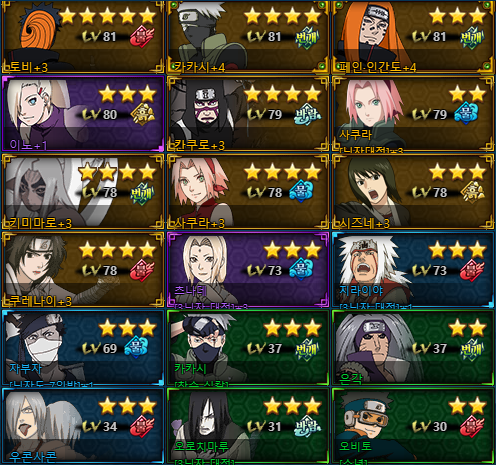Viewport: 496px width, 465px height.
Task: Click the water element icon on 사쿠라+3 card
Action: [301, 191]
